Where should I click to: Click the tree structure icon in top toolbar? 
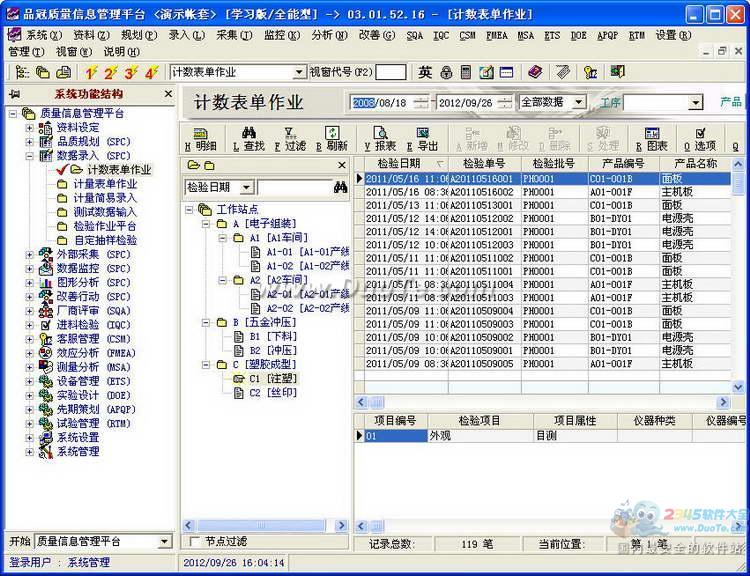point(22,72)
